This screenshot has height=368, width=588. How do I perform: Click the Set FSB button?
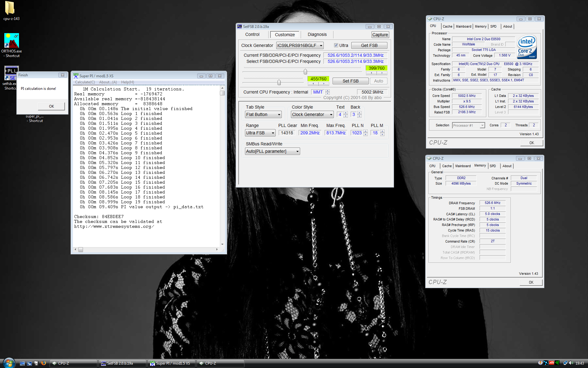350,81
